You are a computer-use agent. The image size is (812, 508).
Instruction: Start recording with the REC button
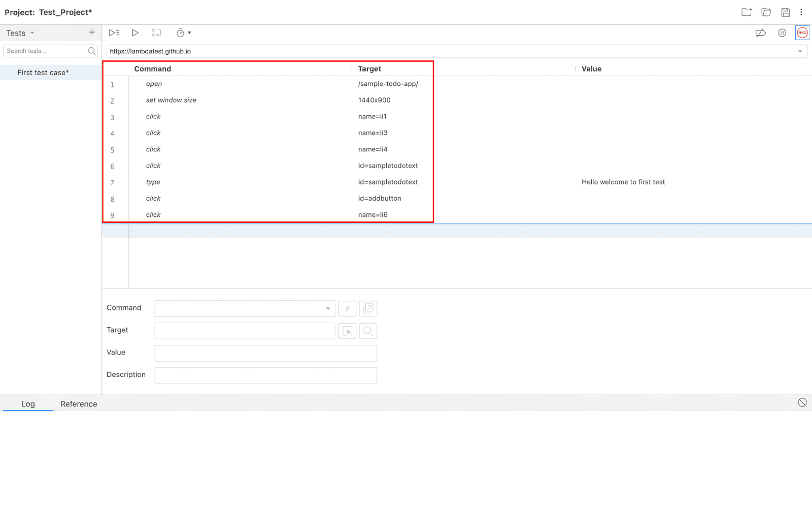pos(802,33)
